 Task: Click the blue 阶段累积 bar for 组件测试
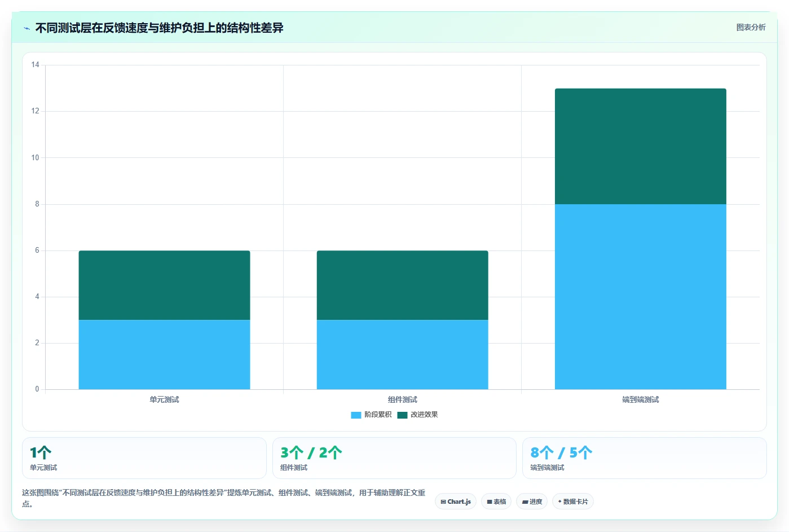[x=402, y=354]
